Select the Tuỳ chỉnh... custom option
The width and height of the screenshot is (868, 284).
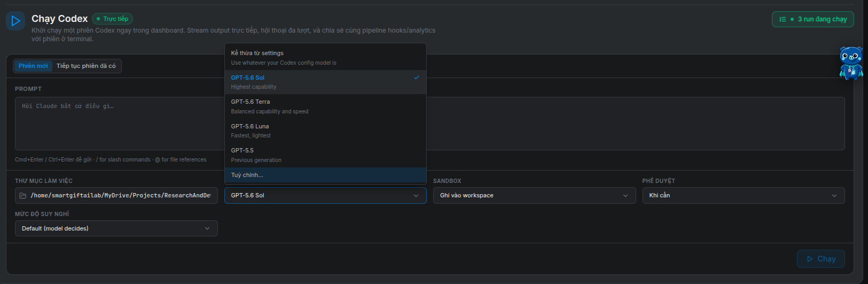pyautogui.click(x=325, y=175)
